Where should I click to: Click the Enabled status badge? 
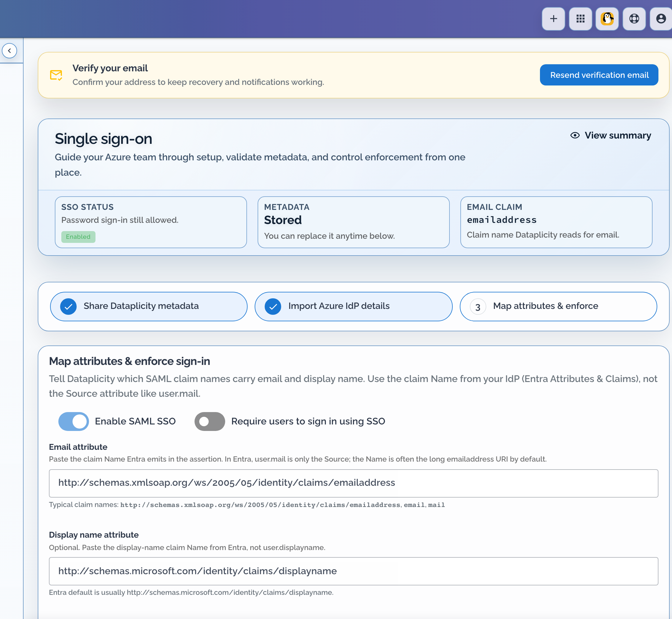click(78, 237)
